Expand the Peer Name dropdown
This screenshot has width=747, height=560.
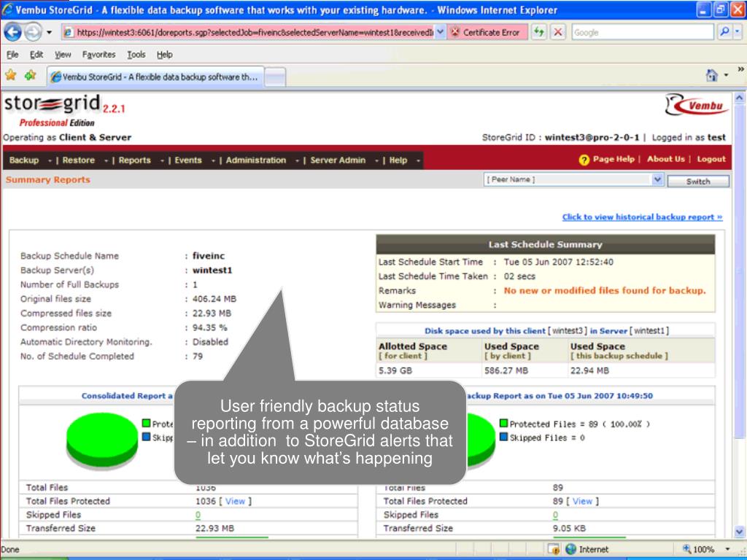(657, 179)
